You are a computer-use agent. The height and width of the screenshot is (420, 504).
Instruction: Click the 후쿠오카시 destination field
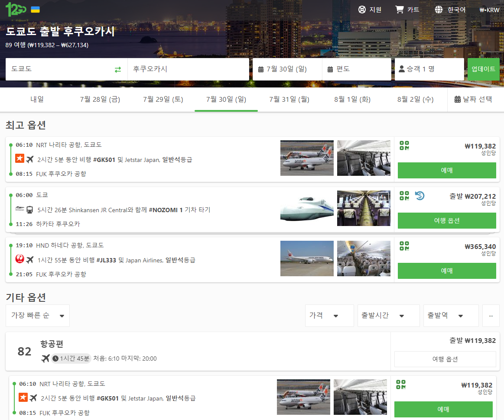click(189, 69)
